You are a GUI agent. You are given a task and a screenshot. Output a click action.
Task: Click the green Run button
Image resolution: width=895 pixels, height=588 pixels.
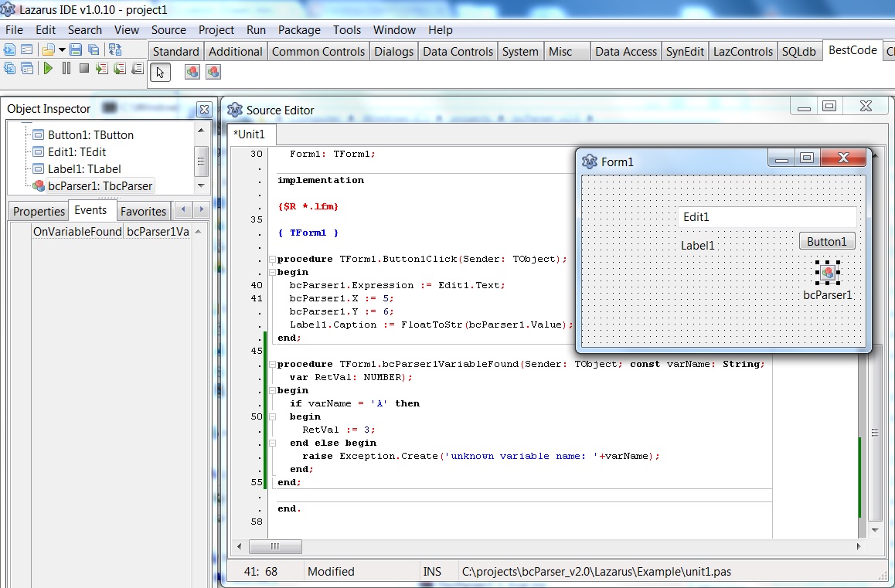pyautogui.click(x=48, y=69)
